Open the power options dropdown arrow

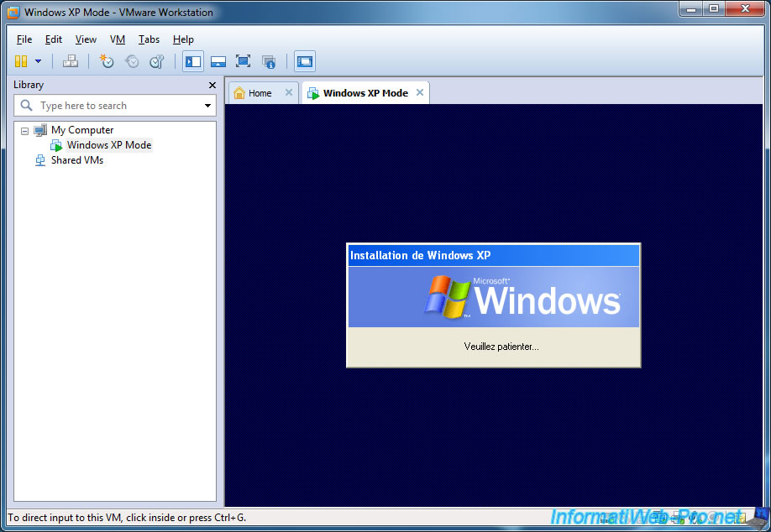click(x=38, y=61)
